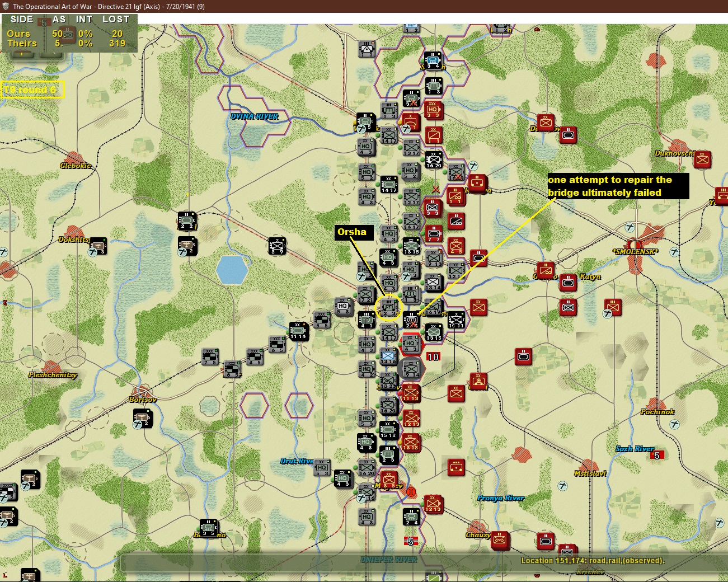Select the Soviet division counter showing 4 5
Image resolution: width=728 pixels, height=582 pixels.
tap(456, 246)
